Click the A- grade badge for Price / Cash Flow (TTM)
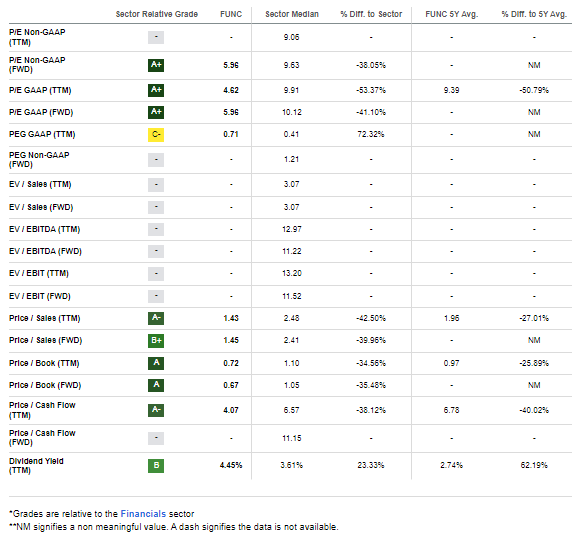The width and height of the screenshot is (583, 539). click(x=156, y=410)
